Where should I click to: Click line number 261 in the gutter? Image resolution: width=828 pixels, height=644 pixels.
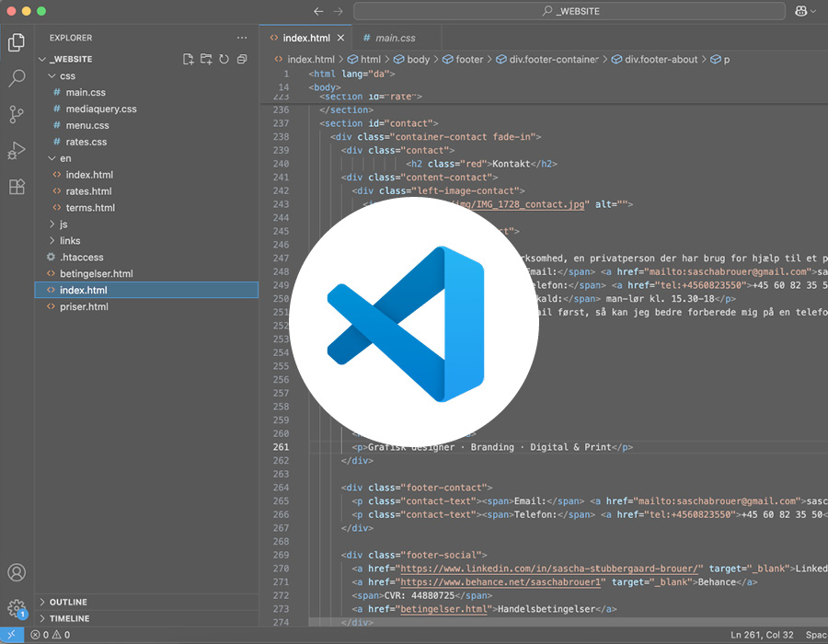(281, 447)
